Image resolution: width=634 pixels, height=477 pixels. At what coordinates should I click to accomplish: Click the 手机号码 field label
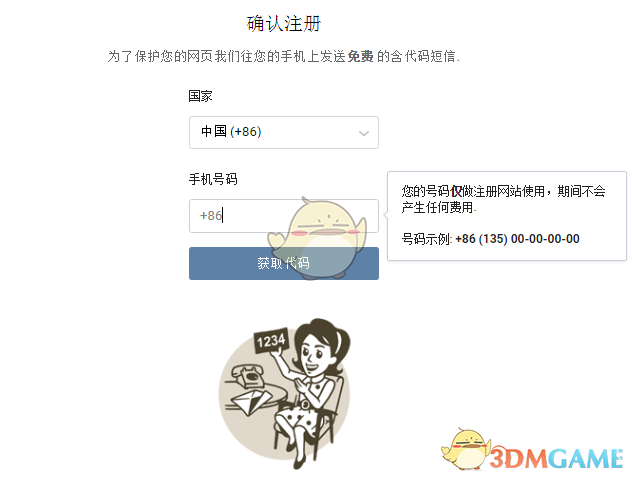(213, 179)
